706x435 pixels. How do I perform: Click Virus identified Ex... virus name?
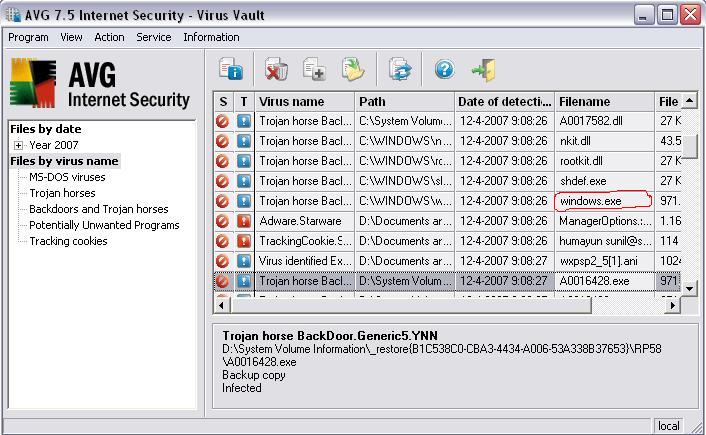click(x=305, y=261)
